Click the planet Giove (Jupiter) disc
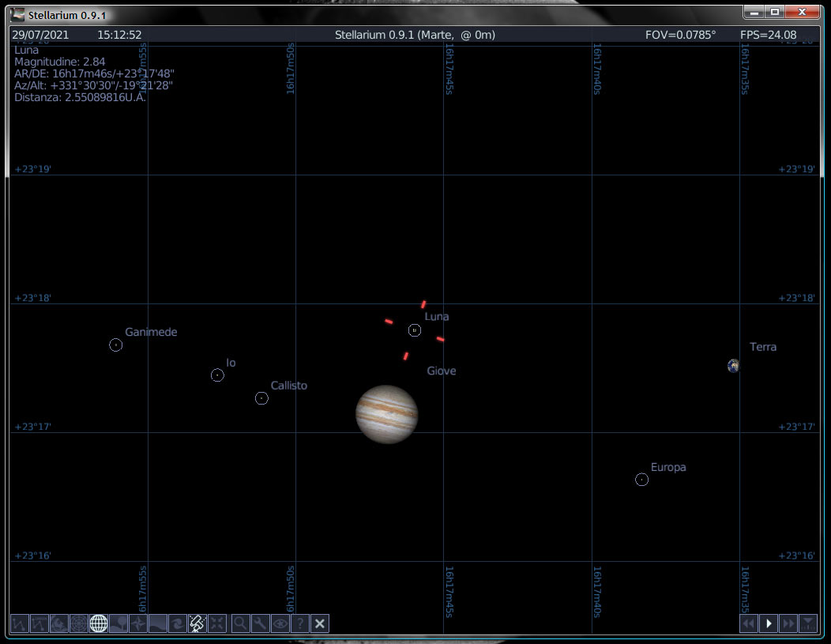 click(387, 414)
